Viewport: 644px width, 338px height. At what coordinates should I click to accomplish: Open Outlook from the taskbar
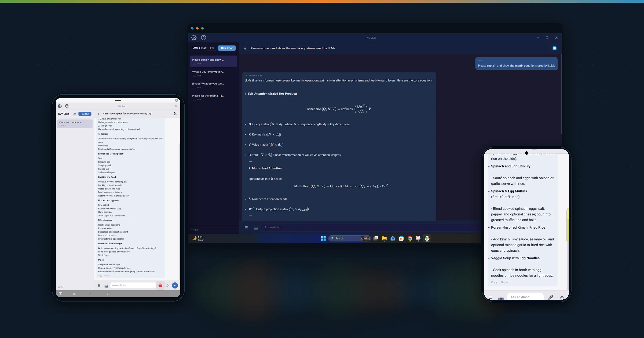click(x=393, y=238)
